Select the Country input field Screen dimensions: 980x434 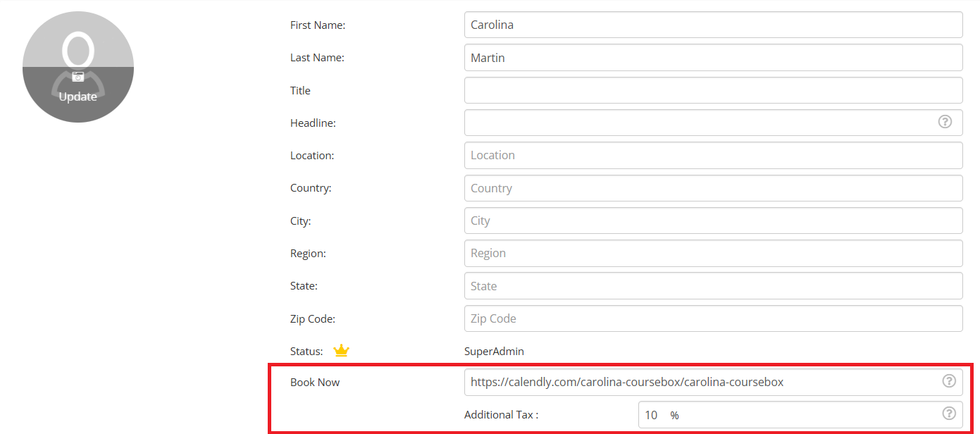[713, 188]
